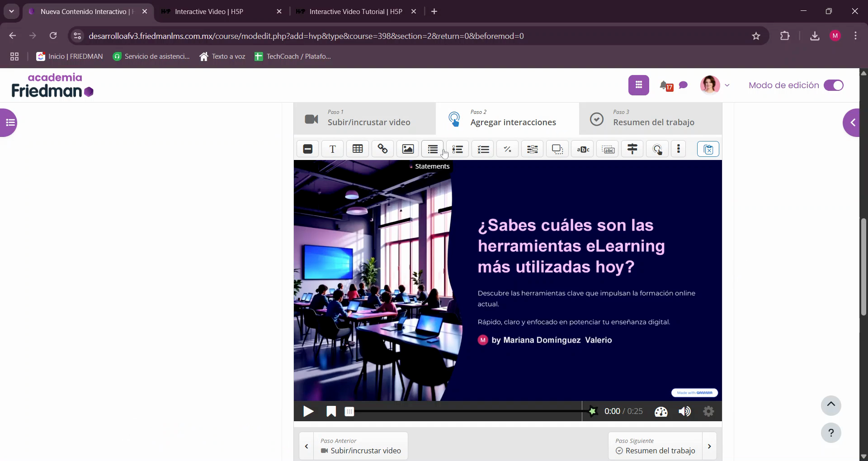The image size is (868, 461).
Task: Click the video seek slider handle
Action: coord(349,411)
